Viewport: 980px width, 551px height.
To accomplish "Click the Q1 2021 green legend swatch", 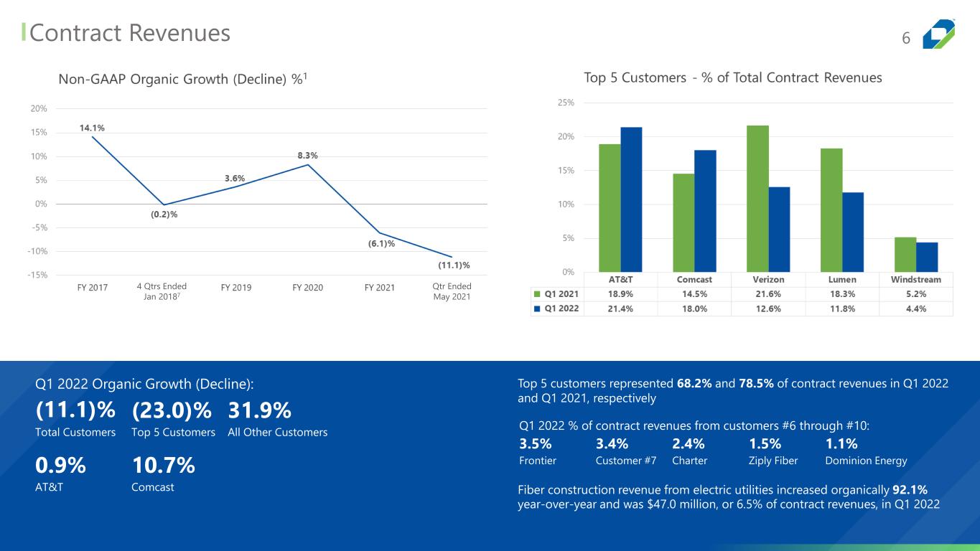I will click(536, 294).
